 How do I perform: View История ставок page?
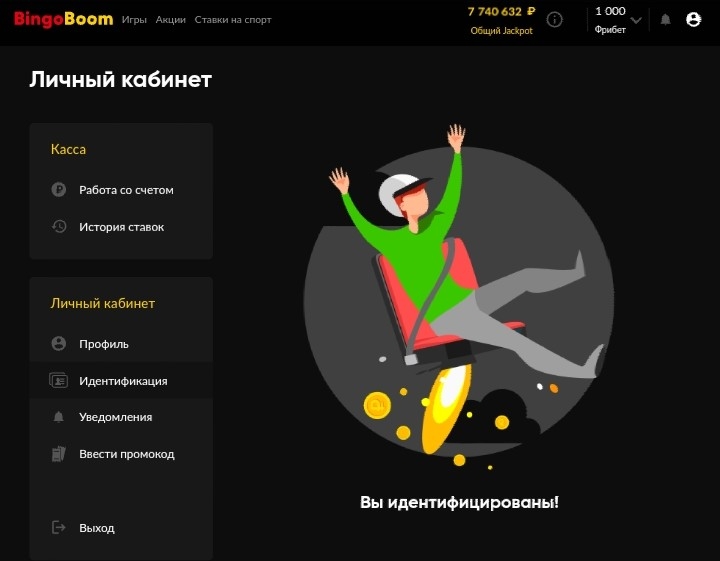coord(121,227)
